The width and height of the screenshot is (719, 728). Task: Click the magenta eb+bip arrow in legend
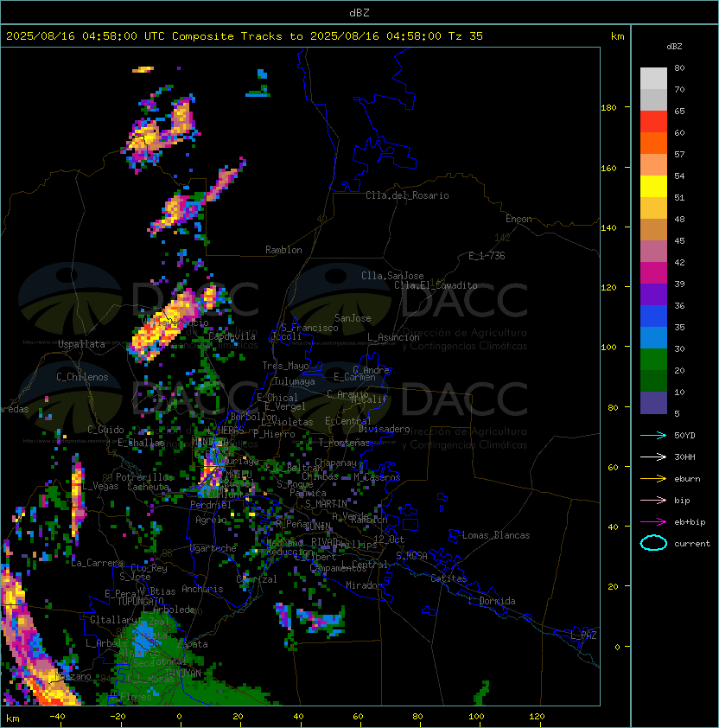click(653, 522)
